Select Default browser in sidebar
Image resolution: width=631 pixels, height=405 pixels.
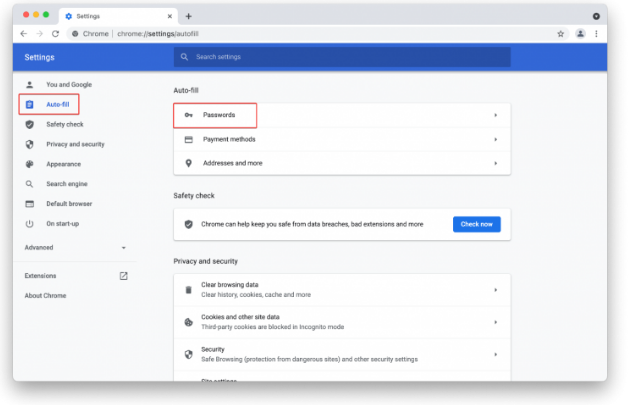(x=69, y=204)
